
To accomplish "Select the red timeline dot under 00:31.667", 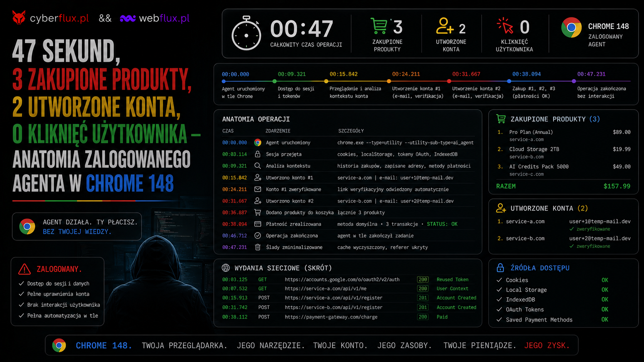I will (x=449, y=81).
